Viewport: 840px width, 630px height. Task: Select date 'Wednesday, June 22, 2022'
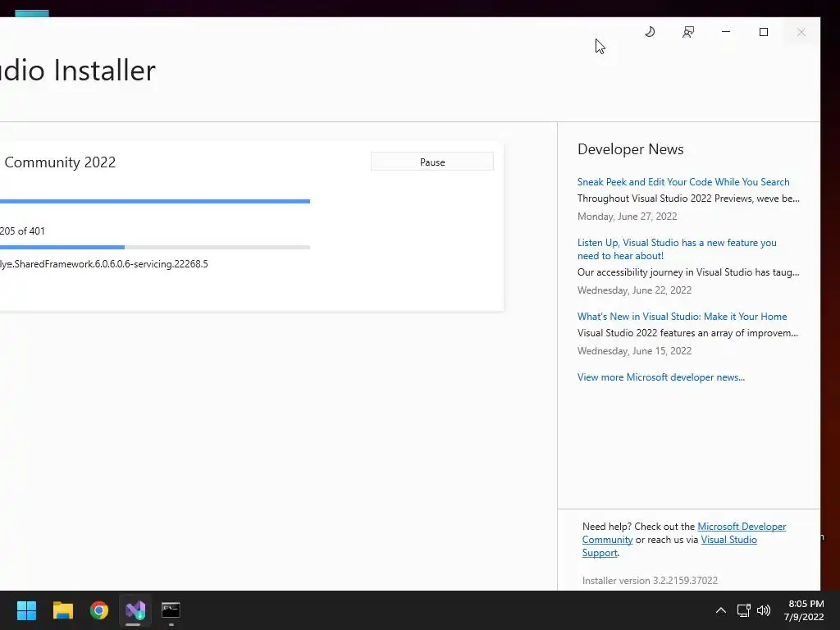pyautogui.click(x=634, y=290)
